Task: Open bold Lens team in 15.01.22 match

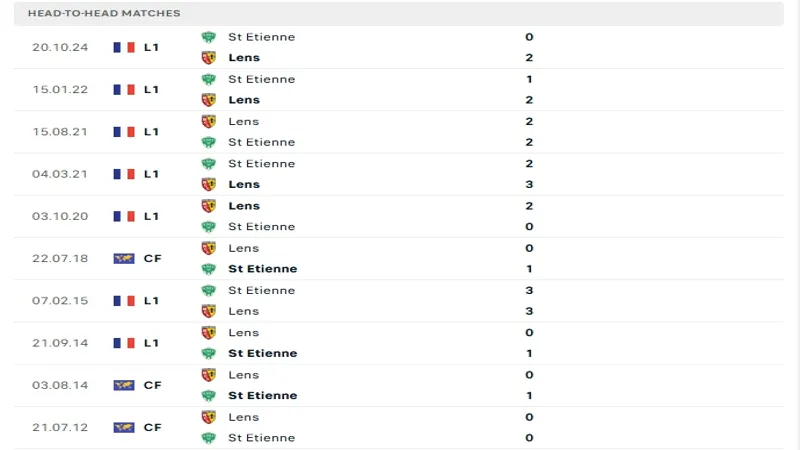Action: pos(244,100)
